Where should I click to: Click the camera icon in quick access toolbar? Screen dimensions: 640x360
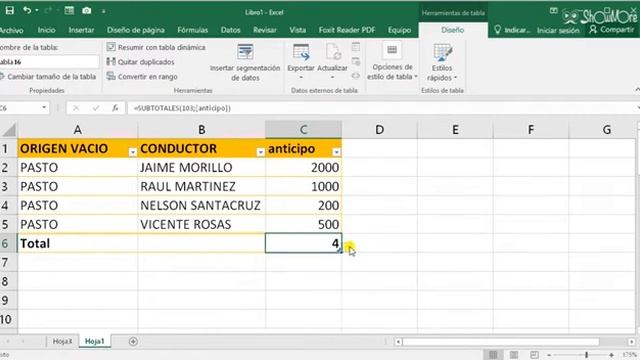pyautogui.click(x=87, y=11)
